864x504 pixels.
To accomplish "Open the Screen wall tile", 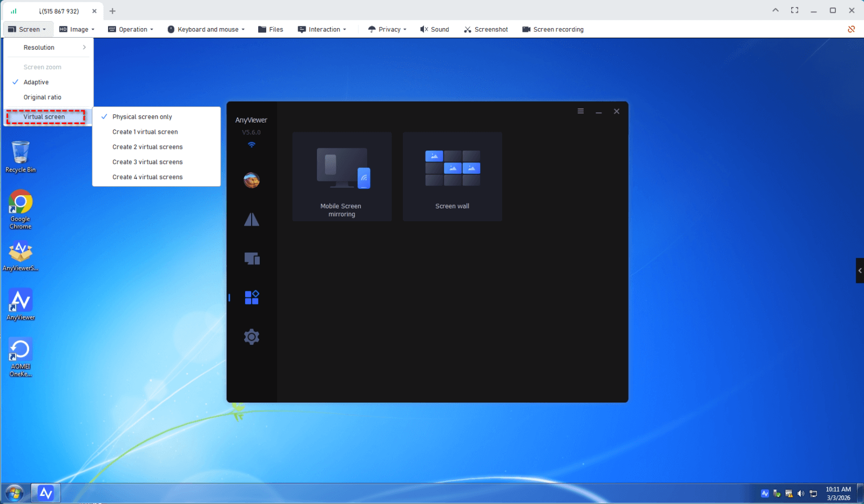I will point(452,176).
